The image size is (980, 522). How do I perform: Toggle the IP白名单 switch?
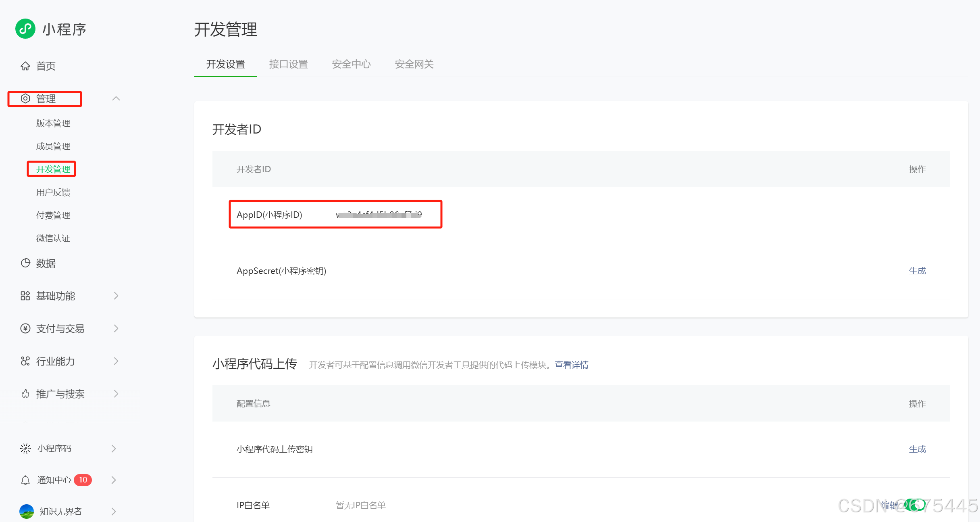click(x=914, y=505)
